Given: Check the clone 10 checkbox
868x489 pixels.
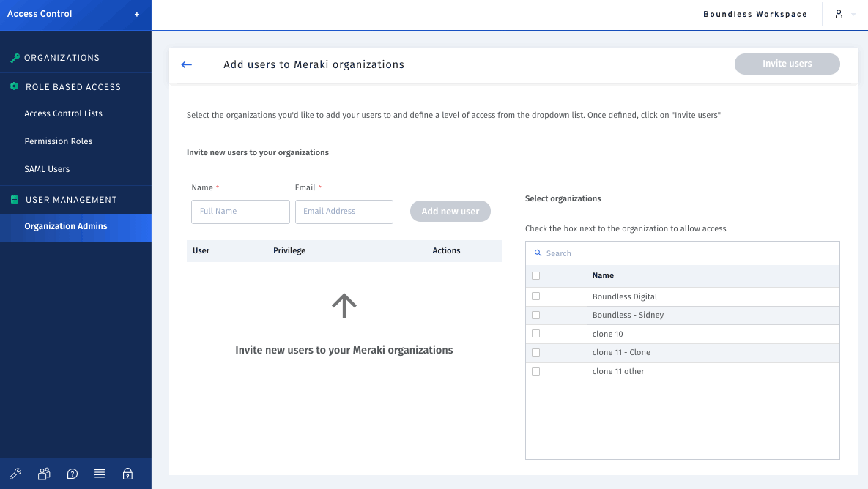Looking at the screenshot, I should point(536,334).
